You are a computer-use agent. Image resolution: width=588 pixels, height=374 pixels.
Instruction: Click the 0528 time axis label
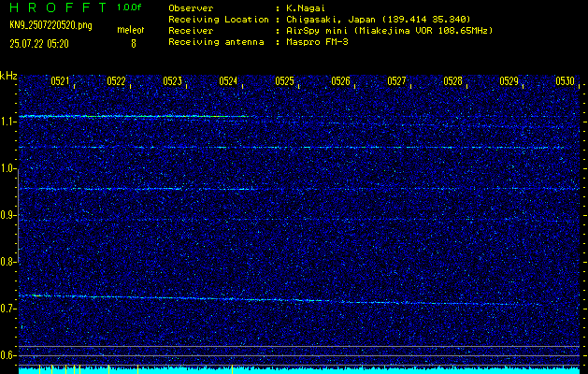452,81
